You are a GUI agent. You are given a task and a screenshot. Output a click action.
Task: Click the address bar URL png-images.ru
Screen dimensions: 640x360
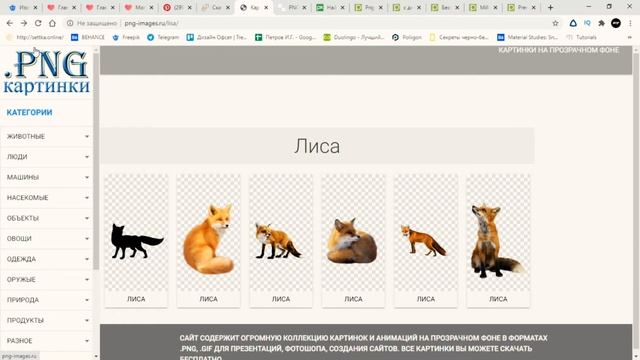(151, 23)
